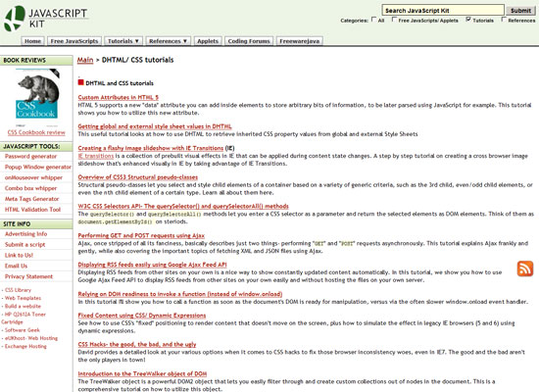The height and width of the screenshot is (392, 539).
Task: Click the DHTML and CSS tutorials heading
Action: [120, 83]
